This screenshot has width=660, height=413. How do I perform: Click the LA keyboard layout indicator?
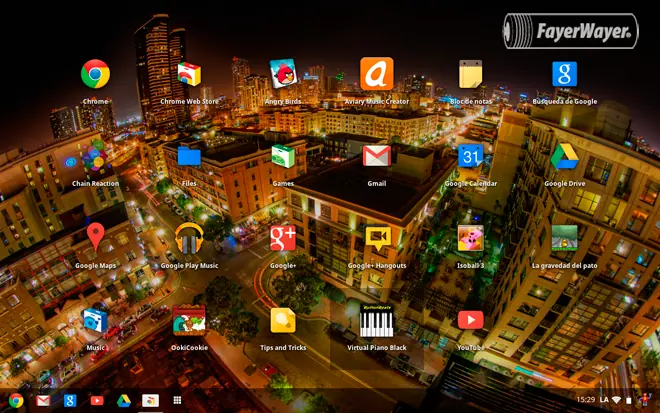[604, 400]
